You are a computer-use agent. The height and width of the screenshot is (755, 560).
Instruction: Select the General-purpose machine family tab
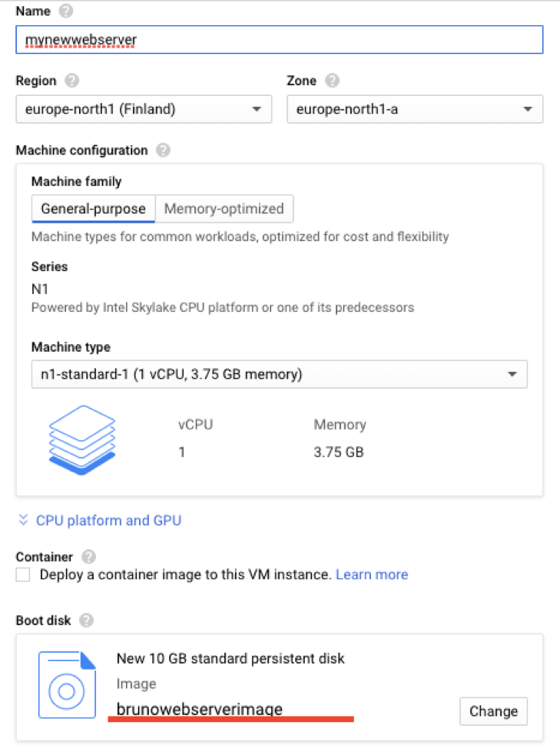[x=93, y=208]
